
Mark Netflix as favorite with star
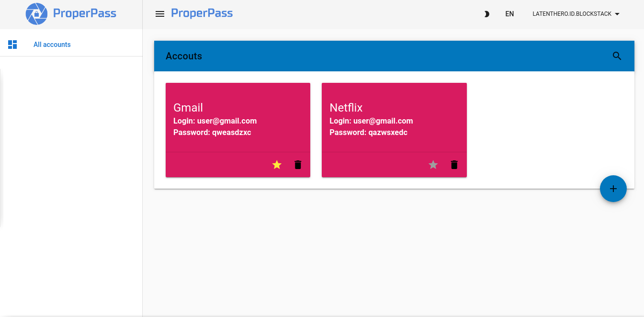[x=433, y=165]
